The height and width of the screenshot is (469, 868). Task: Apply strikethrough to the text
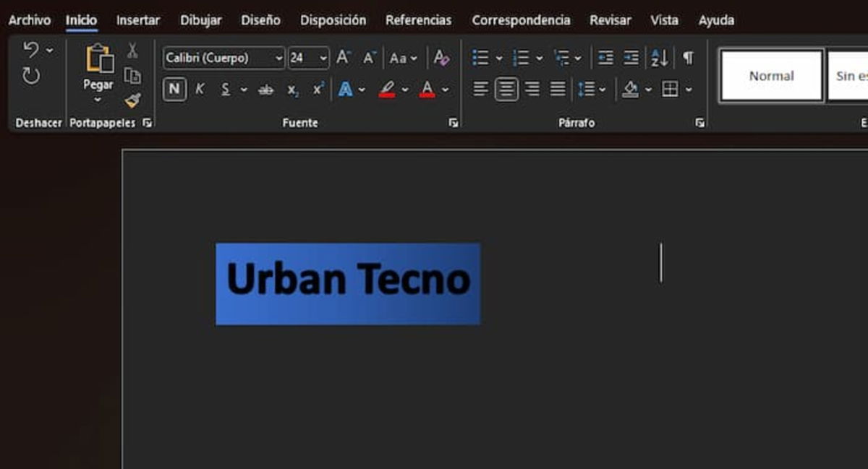(265, 90)
